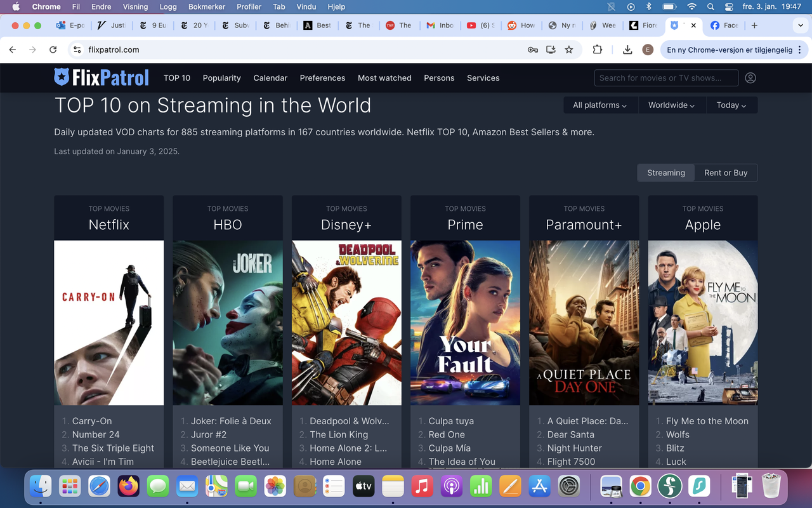This screenshot has width=812, height=508.
Task: Open Maps from the Dock
Action: [217, 486]
